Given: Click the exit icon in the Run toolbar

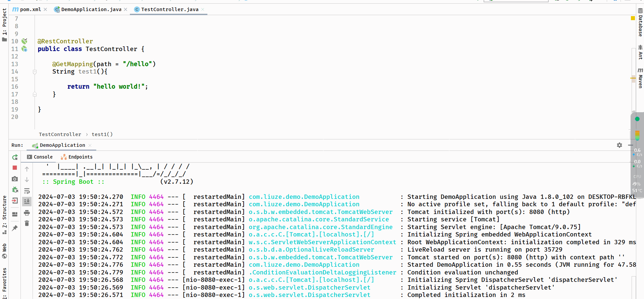Looking at the screenshot, I should [x=15, y=201].
